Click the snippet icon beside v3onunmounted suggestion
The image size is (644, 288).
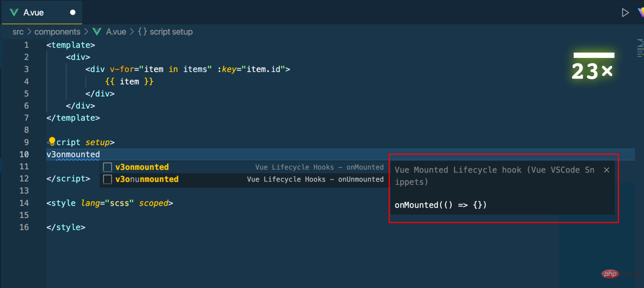point(107,179)
